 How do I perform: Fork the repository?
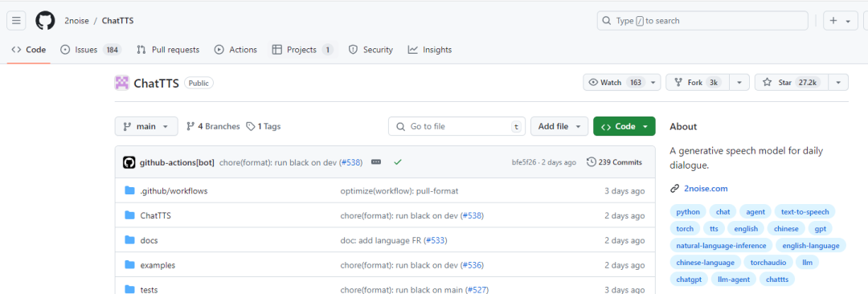pyautogui.click(x=698, y=83)
